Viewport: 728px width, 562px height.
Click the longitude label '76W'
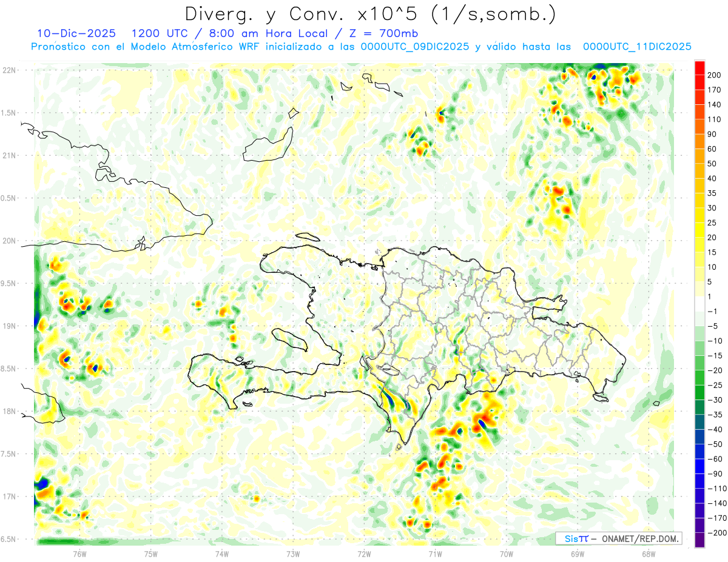pos(79,554)
